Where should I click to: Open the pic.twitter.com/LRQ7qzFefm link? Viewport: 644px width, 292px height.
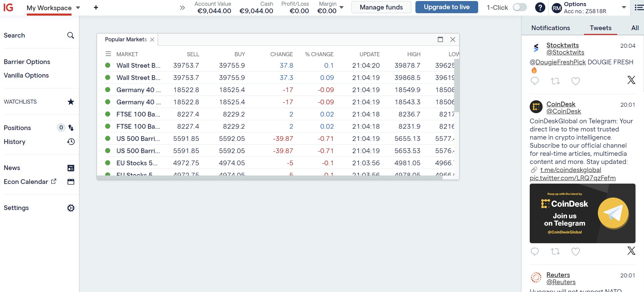(x=572, y=178)
